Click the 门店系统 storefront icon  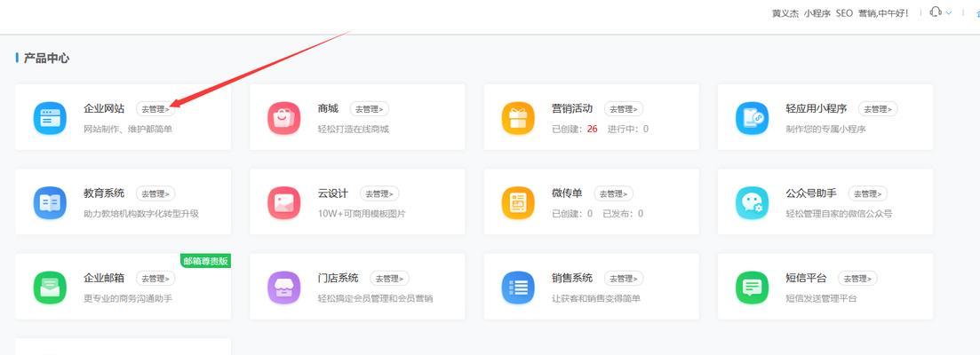tap(283, 288)
